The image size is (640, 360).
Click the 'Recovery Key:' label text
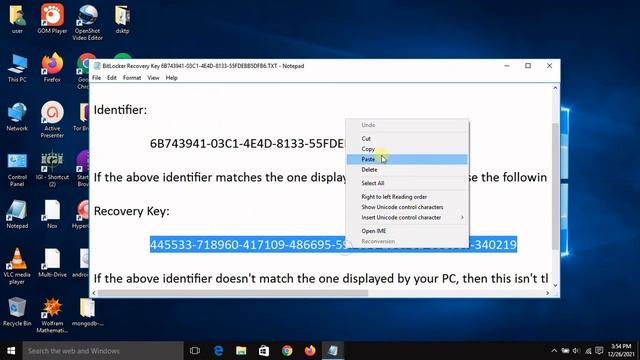click(x=131, y=211)
